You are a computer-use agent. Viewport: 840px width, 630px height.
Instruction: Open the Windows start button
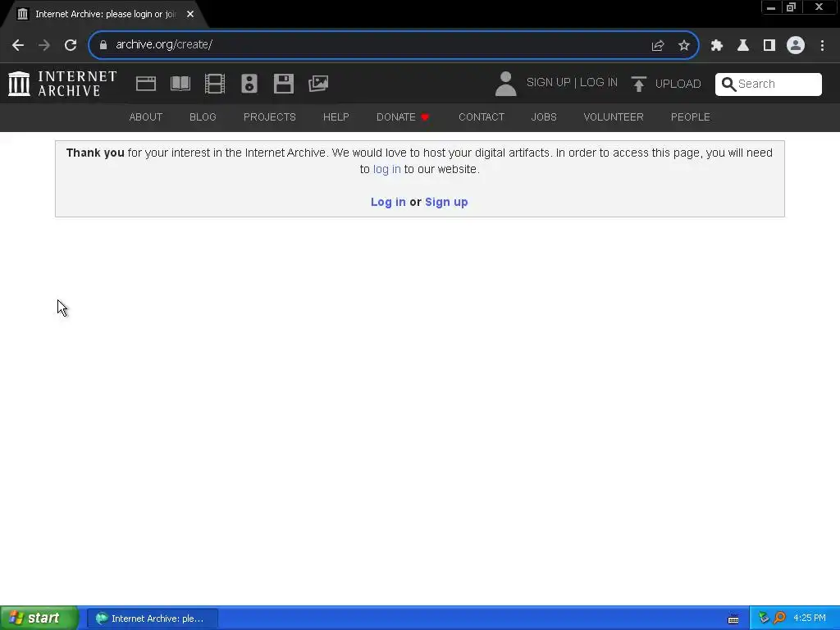39,619
